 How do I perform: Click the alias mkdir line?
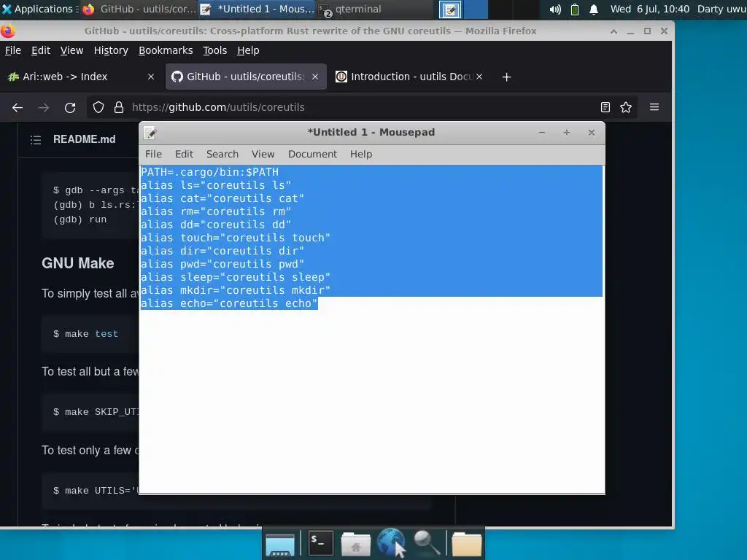pyautogui.click(x=236, y=290)
